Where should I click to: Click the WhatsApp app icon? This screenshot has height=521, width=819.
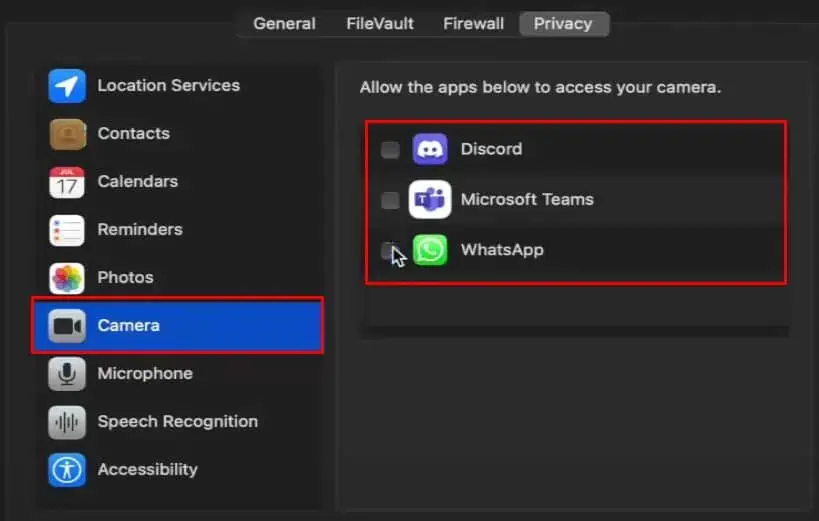tap(430, 250)
